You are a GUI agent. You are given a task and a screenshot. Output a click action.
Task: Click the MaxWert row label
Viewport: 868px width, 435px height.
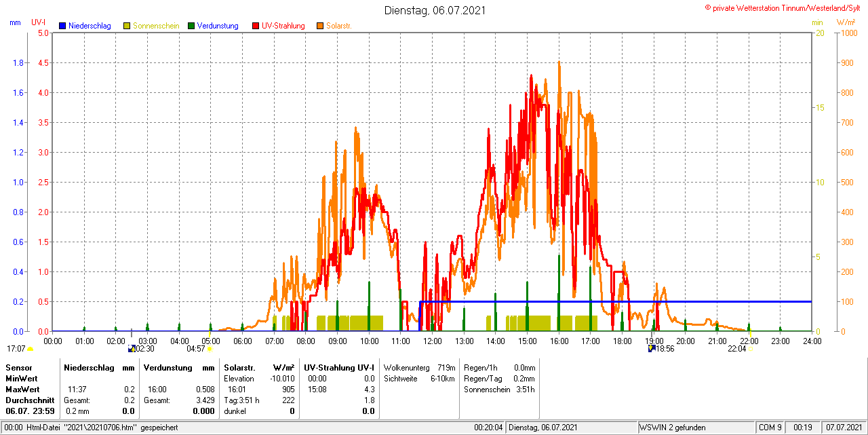[22, 390]
